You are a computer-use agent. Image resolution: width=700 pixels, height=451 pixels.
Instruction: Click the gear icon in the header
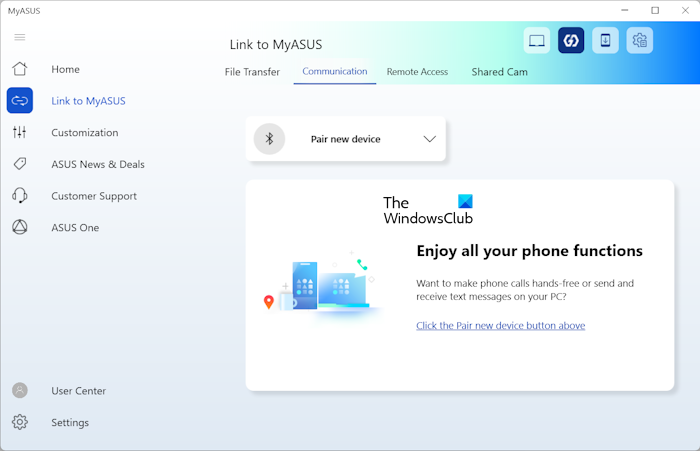point(639,41)
